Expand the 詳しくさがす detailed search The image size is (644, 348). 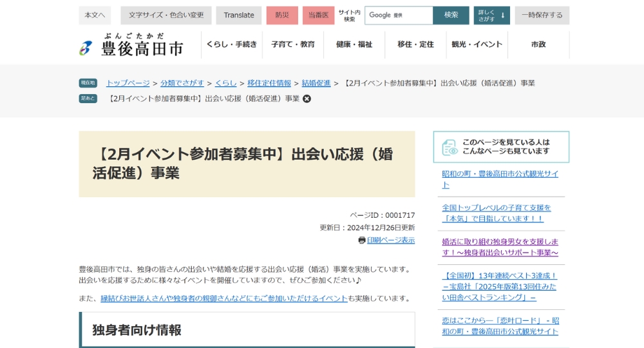coord(491,15)
